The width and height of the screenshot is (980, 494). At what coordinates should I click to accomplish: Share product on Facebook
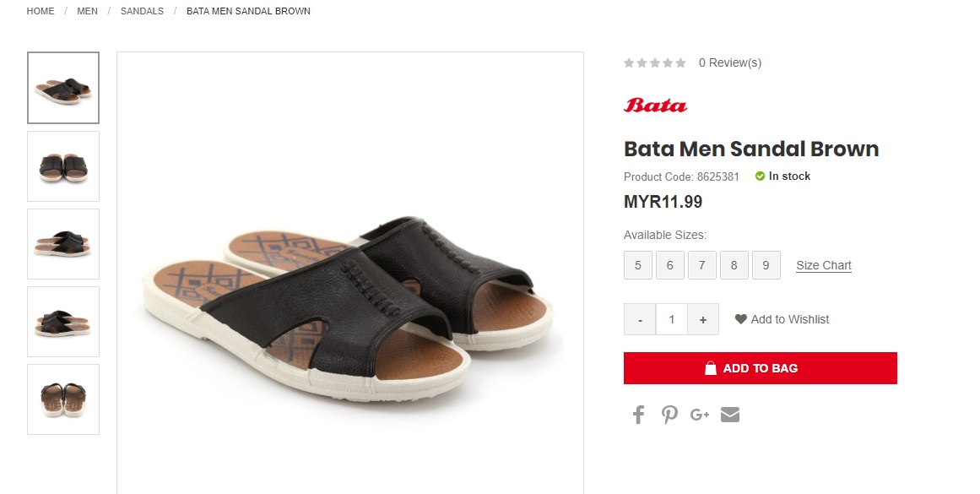coord(639,415)
